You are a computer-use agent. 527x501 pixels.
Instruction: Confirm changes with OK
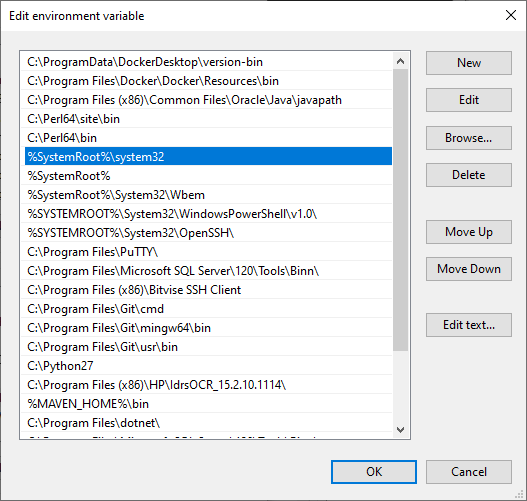[374, 472]
